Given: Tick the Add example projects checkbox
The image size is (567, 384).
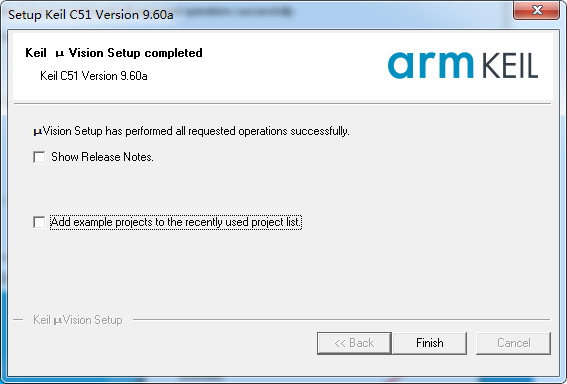Looking at the screenshot, I should coord(39,222).
